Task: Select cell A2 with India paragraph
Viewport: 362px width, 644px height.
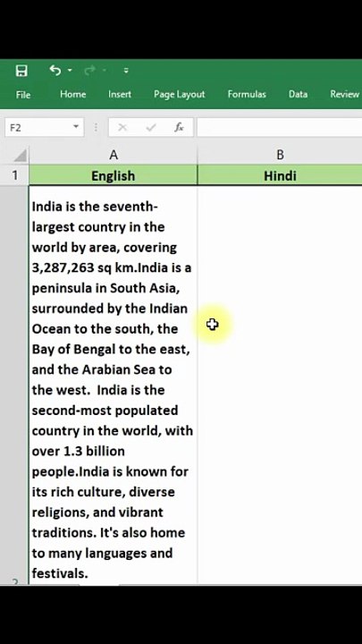Action: [x=114, y=385]
